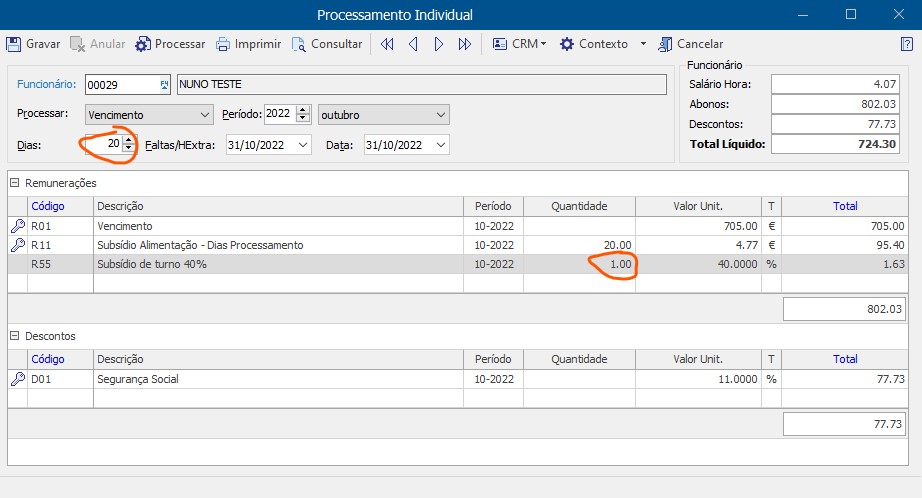The height and width of the screenshot is (498, 922).
Task: Go to the first record arrow
Action: [387, 44]
